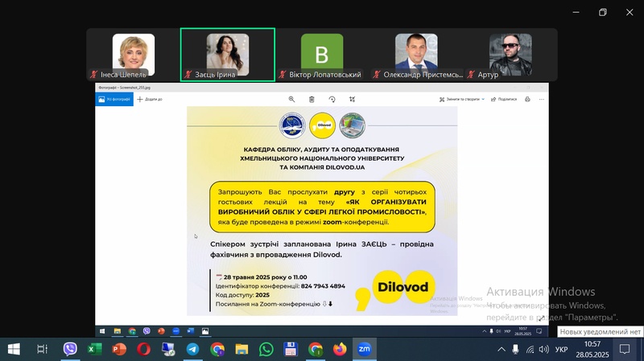Switch to Excel on the taskbar

(94, 349)
